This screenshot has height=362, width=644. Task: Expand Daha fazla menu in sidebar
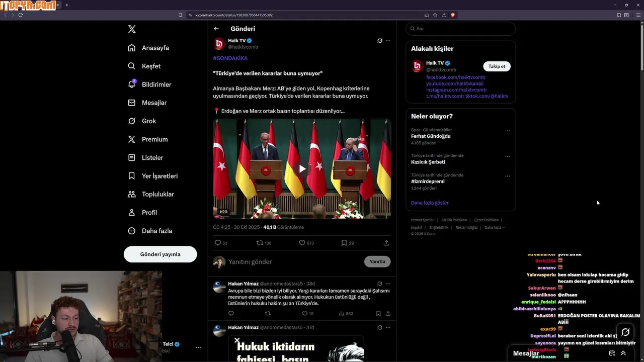[150, 231]
